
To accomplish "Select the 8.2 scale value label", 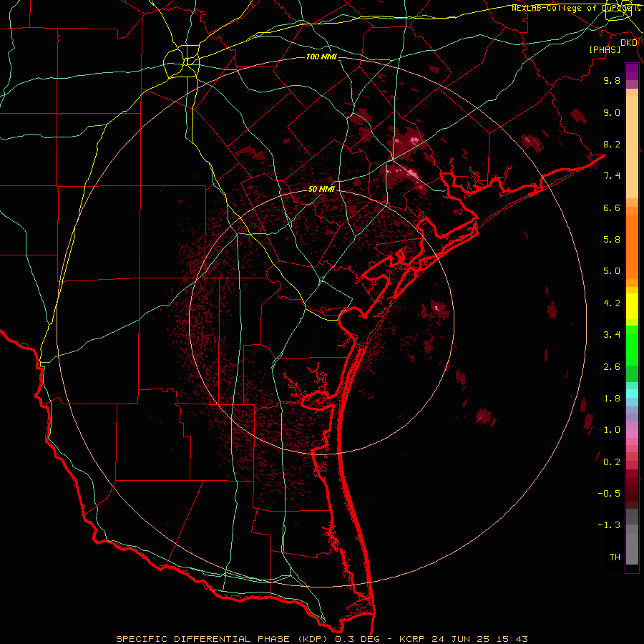I will pyautogui.click(x=612, y=144).
